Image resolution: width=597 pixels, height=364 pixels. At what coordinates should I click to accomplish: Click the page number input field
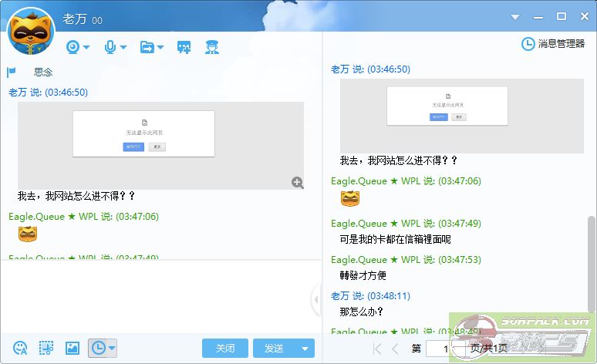(446, 349)
